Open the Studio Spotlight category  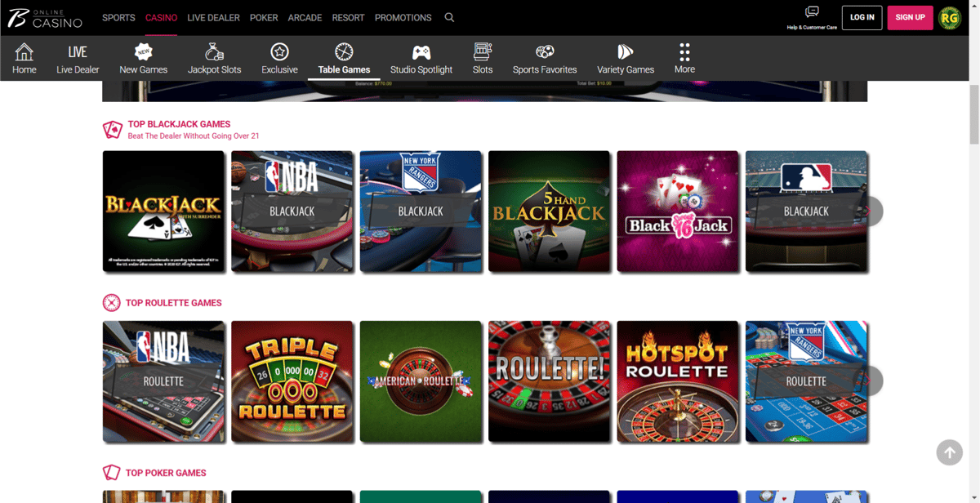421,59
